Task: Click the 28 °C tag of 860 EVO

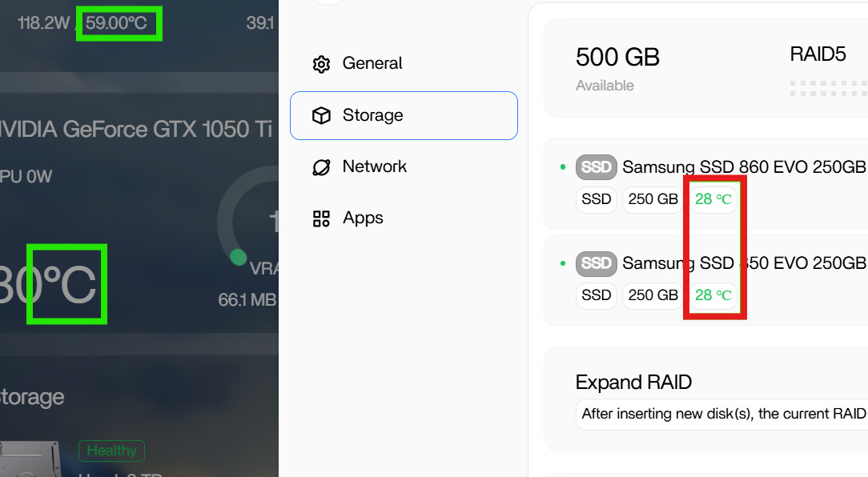Action: 713,199
